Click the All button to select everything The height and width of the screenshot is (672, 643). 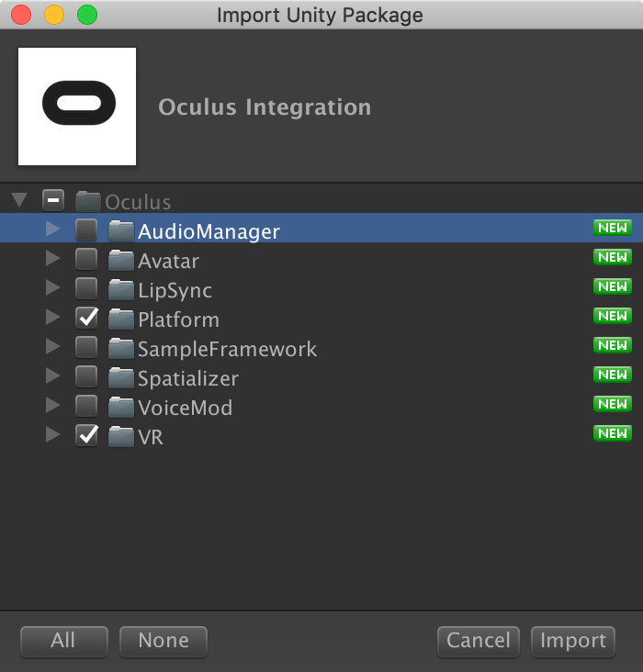[x=64, y=641]
